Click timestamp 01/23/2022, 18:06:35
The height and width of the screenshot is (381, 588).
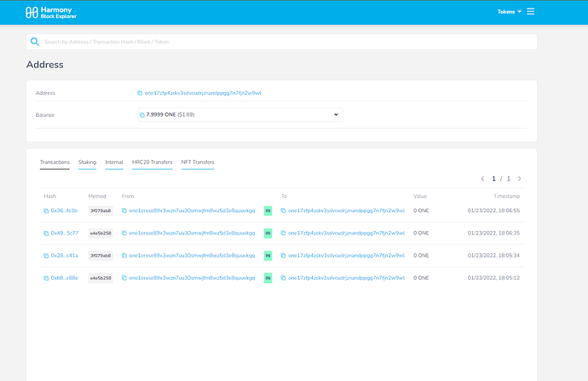[x=493, y=234]
